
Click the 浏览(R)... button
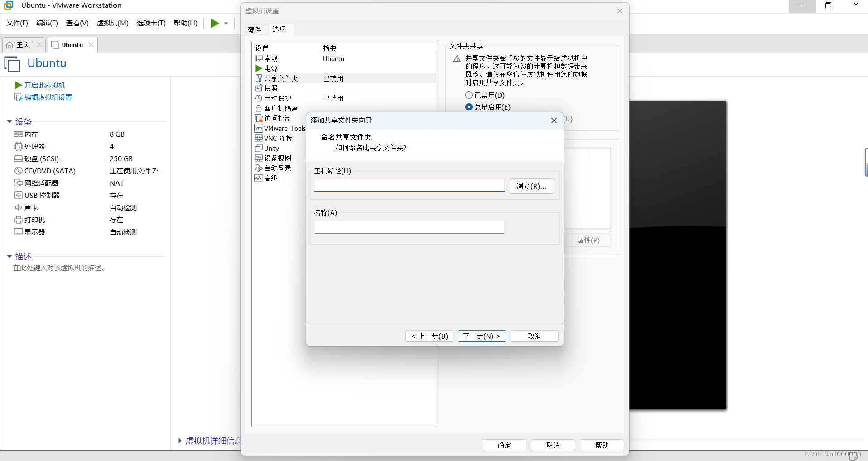coord(532,186)
